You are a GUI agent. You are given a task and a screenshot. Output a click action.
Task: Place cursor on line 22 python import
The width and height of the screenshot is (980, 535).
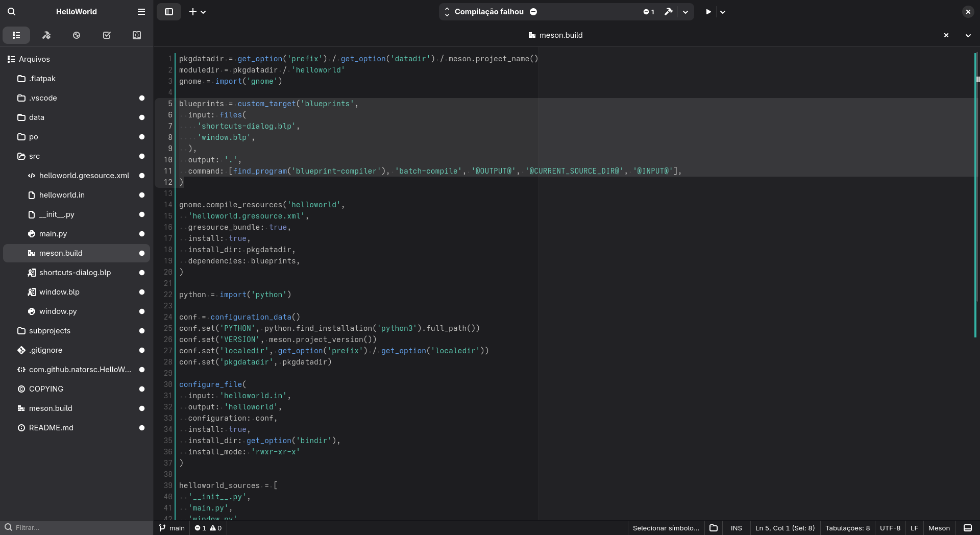pyautogui.click(x=235, y=295)
